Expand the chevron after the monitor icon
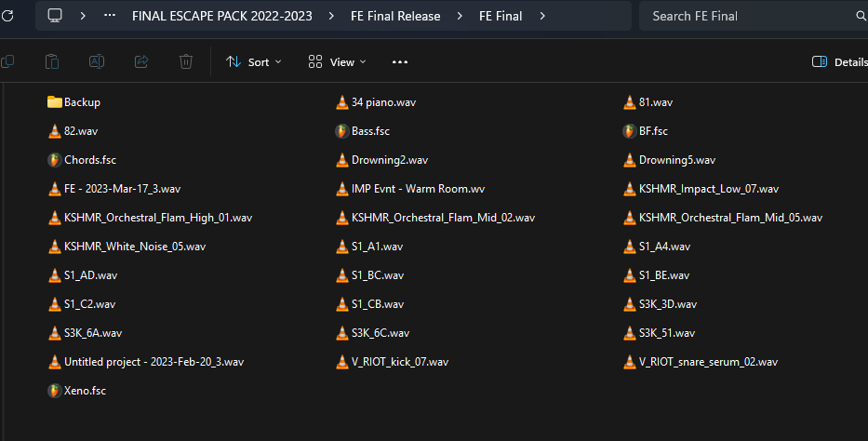 point(83,16)
